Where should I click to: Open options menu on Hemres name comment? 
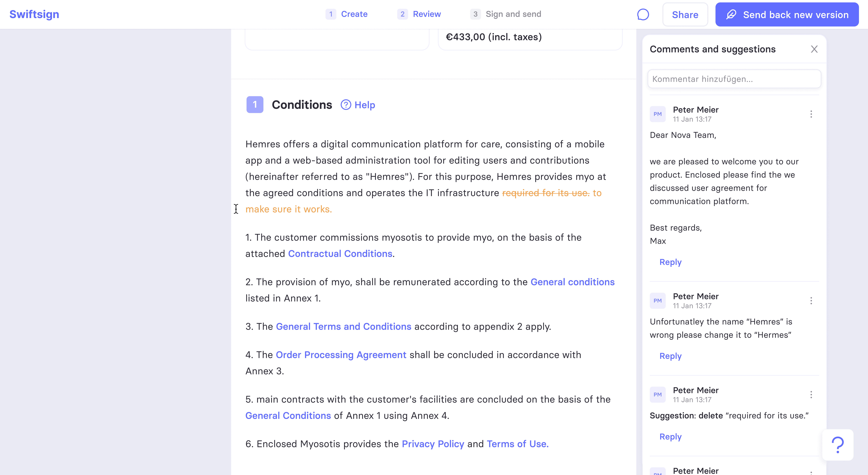[811, 301]
